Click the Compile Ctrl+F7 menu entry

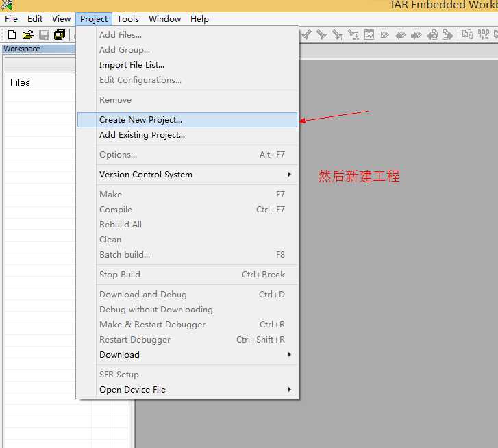[x=187, y=210]
